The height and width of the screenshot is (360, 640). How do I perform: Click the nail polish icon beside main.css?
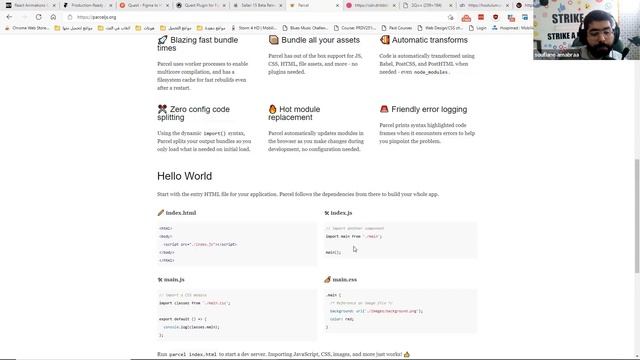point(327,280)
